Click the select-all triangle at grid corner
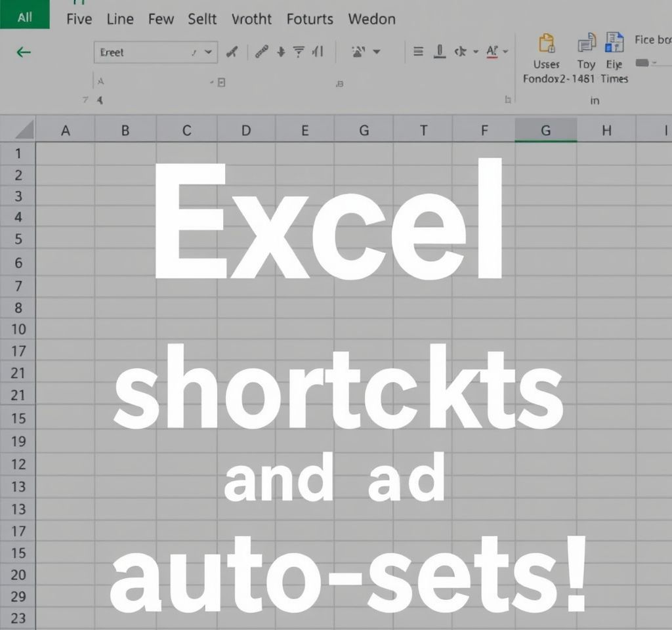Image resolution: width=672 pixels, height=630 pixels. (x=25, y=129)
